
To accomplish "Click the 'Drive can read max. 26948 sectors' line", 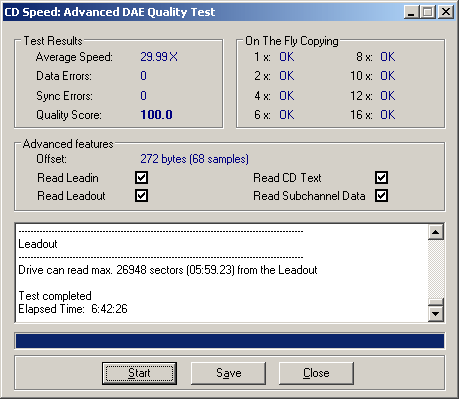I will coord(168,270).
